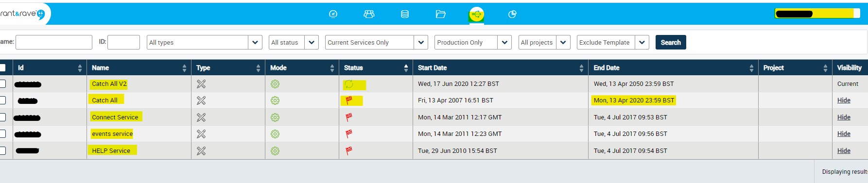Screen dimensions: 868x183
Task: Click the Search button
Action: [x=671, y=42]
